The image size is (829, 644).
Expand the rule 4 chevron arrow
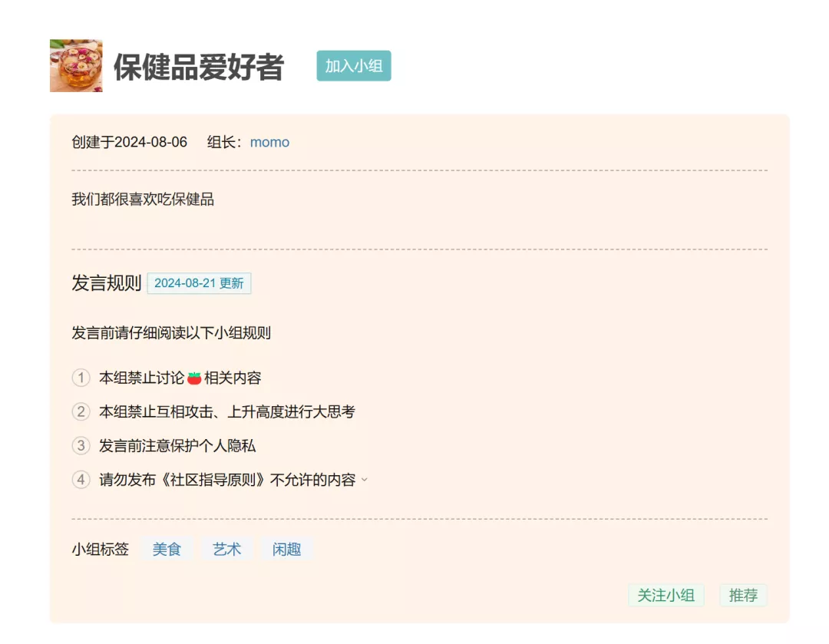[x=365, y=480]
